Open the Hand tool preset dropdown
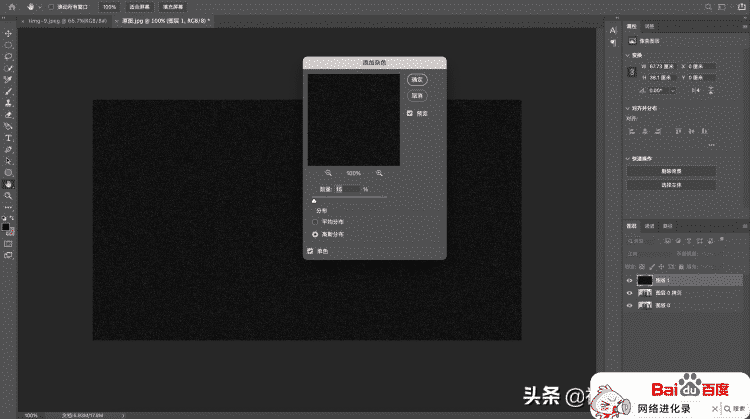The height and width of the screenshot is (419, 750). pyautogui.click(x=40, y=7)
